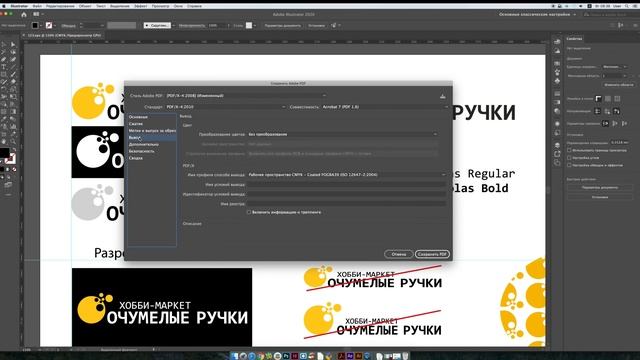Toggle grid icon in Properties panel
Image resolution: width=640 pixels, height=360 pixels.
608,99
